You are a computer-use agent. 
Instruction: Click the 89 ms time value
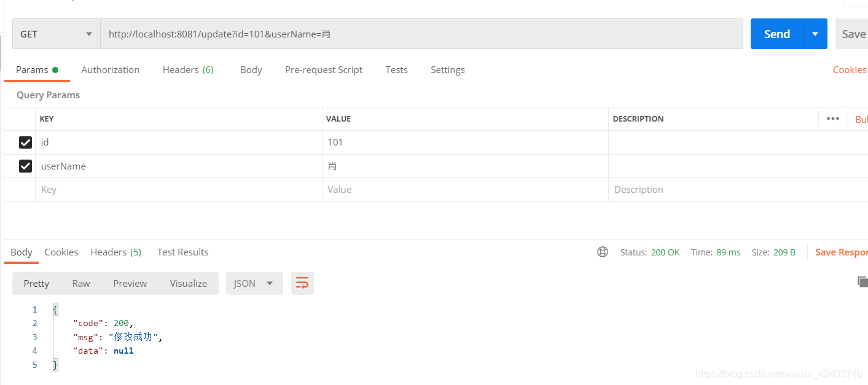click(728, 252)
